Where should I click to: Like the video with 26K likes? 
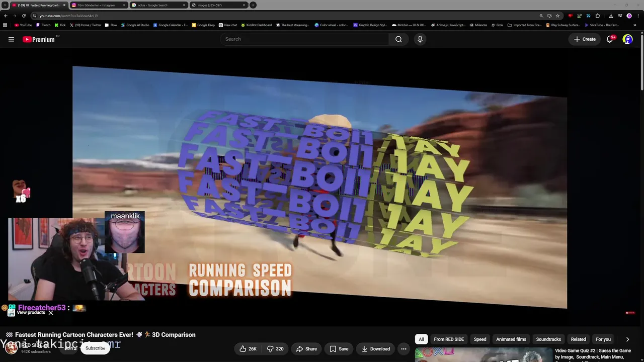click(x=248, y=349)
